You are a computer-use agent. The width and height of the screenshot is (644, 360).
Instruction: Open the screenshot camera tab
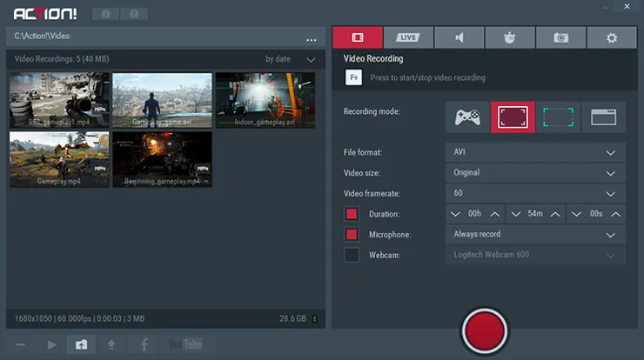point(560,37)
